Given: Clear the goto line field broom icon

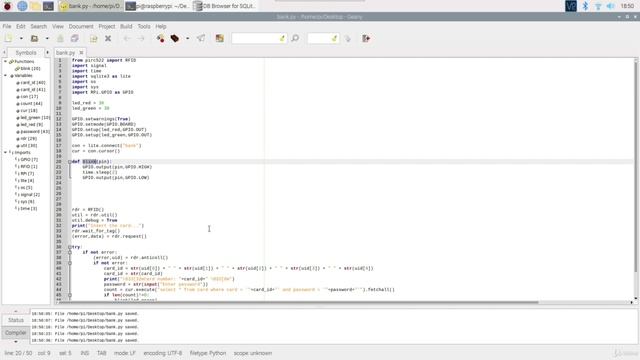Looking at the screenshot, I should (334, 38).
